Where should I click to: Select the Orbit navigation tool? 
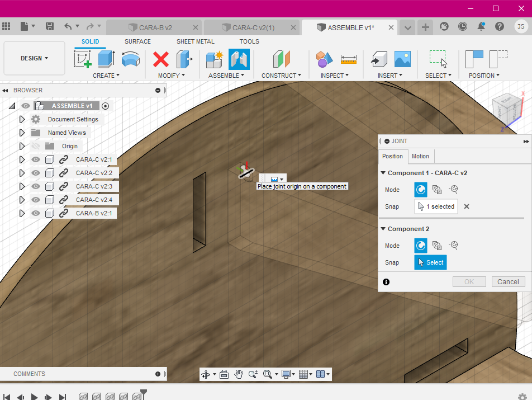206,374
